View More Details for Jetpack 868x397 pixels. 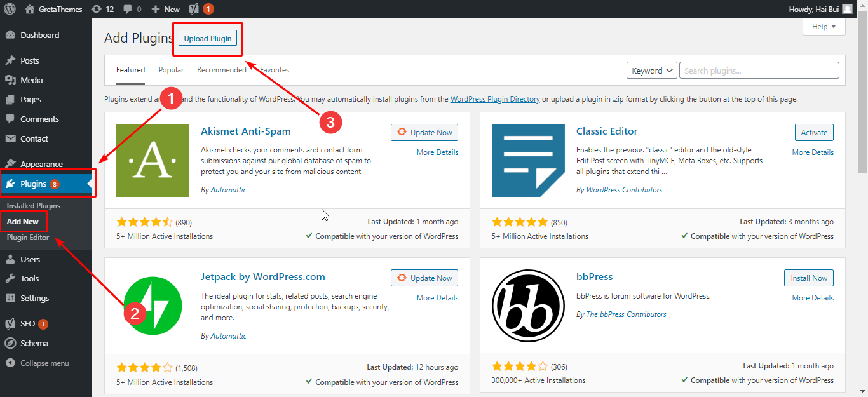point(437,298)
